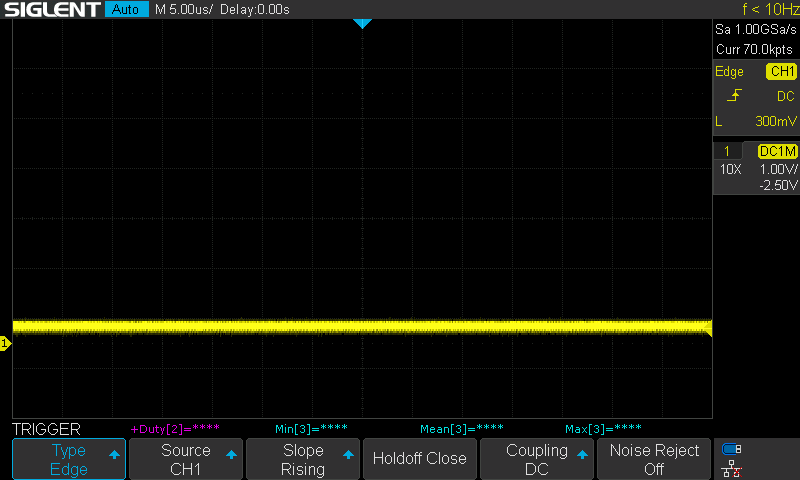
Task: Click the Mean[3] measurement readout
Action: click(x=462, y=428)
